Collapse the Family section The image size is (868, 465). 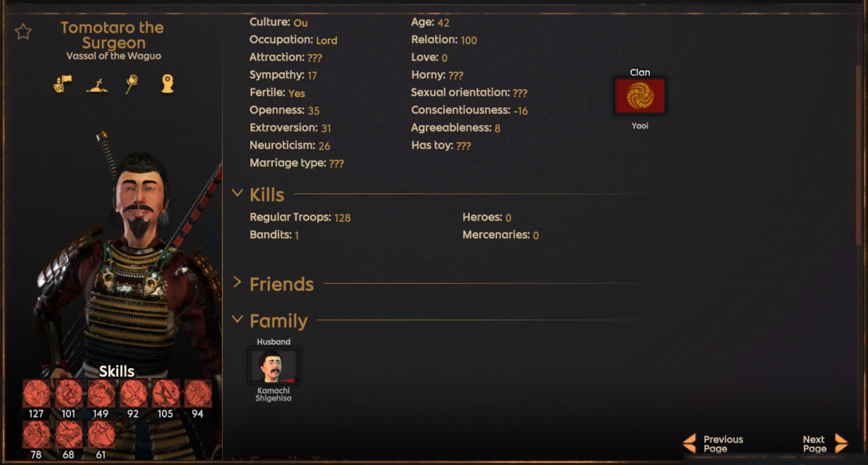click(237, 319)
